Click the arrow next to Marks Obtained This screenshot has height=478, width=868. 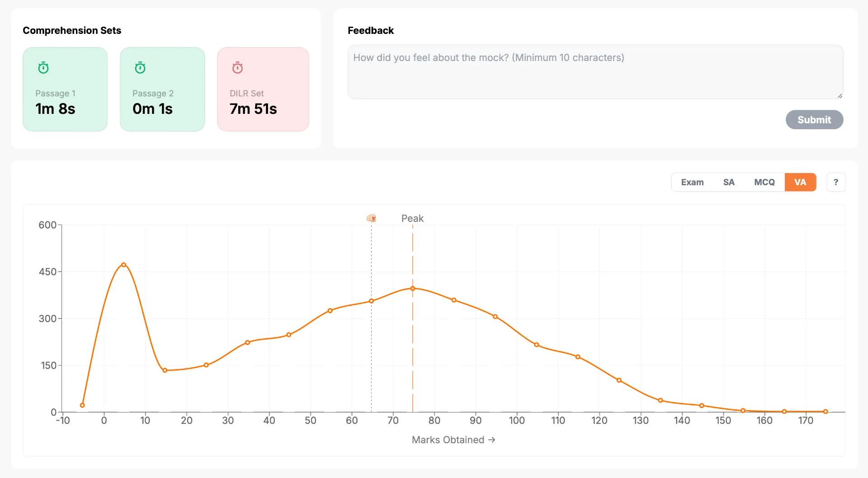[491, 440]
